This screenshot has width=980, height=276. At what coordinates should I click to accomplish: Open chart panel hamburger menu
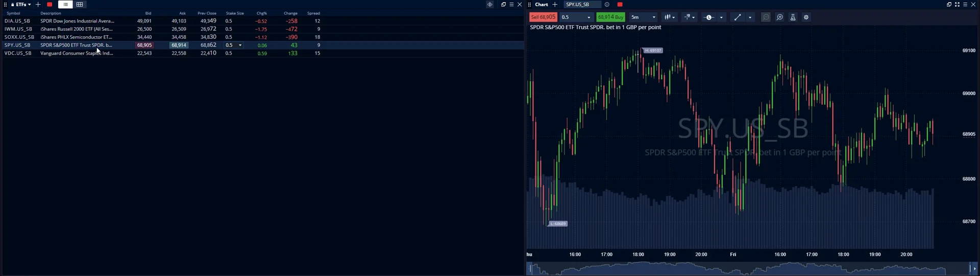click(965, 5)
